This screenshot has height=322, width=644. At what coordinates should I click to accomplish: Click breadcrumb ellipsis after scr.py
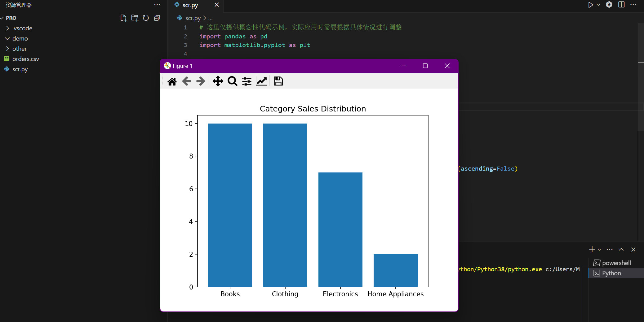(211, 18)
